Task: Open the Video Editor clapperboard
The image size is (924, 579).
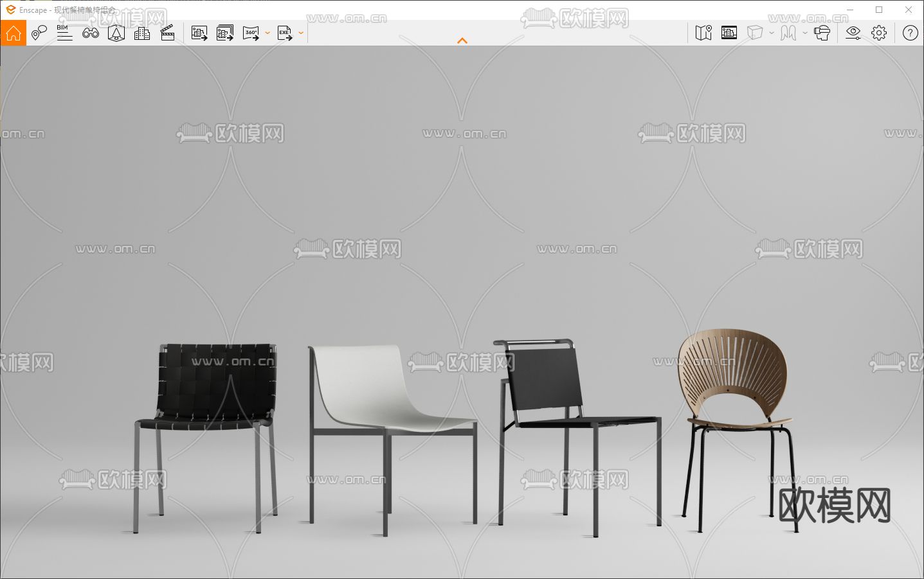Action: [168, 33]
